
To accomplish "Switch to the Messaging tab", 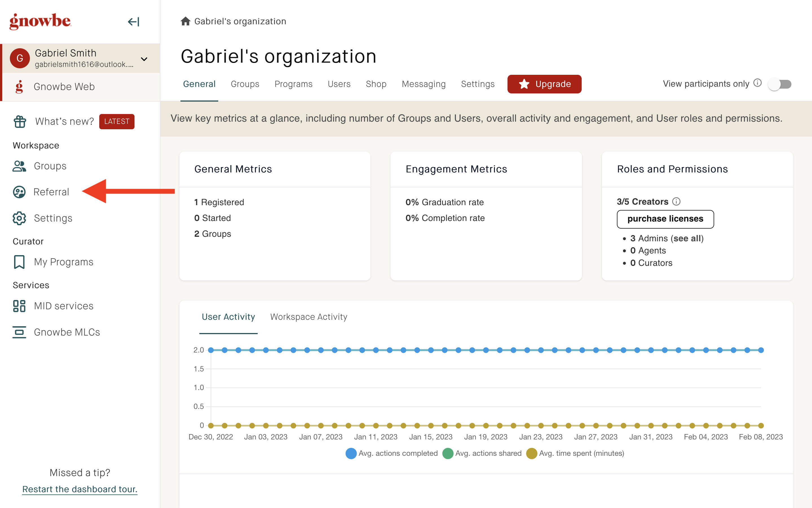I will pos(424,84).
